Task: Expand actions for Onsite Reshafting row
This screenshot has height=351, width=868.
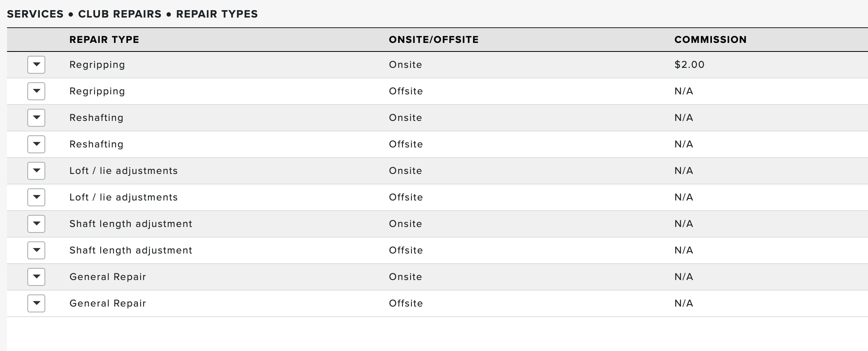Action: [x=36, y=118]
